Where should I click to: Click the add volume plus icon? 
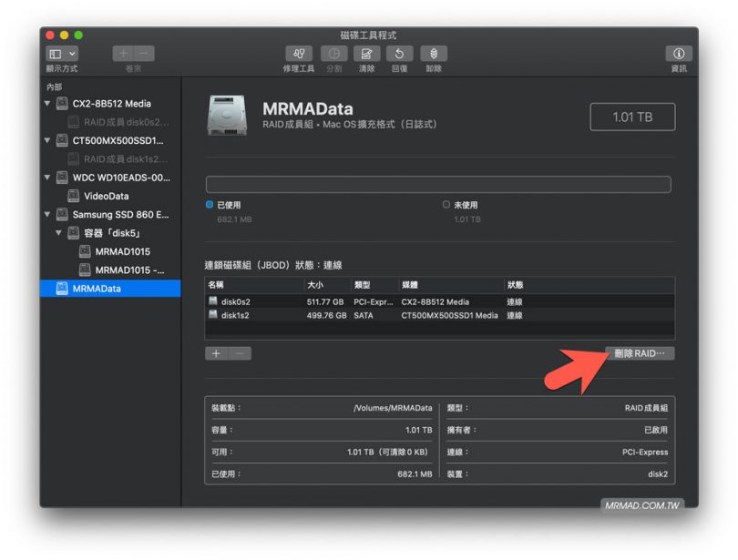click(x=123, y=54)
